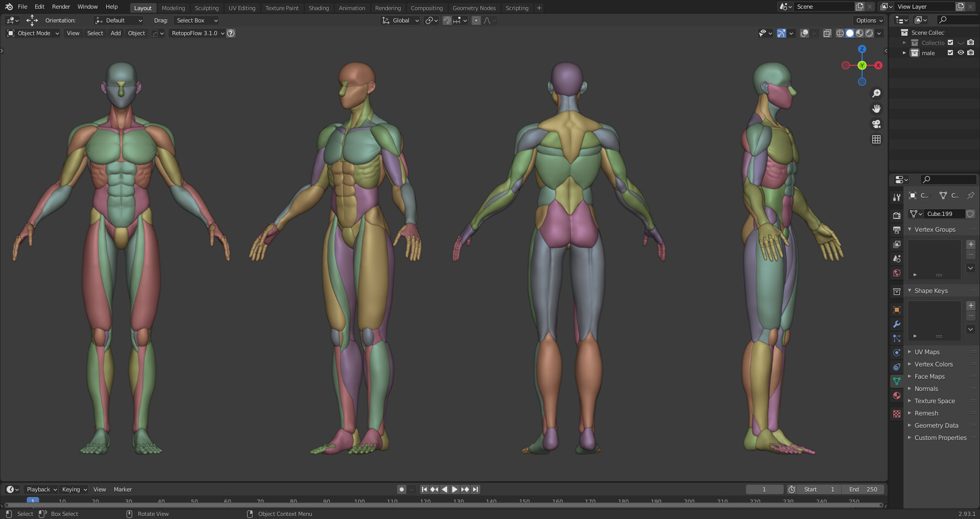Toggle Collection exclude checkbox in outliner
980x519 pixels.
pos(951,42)
